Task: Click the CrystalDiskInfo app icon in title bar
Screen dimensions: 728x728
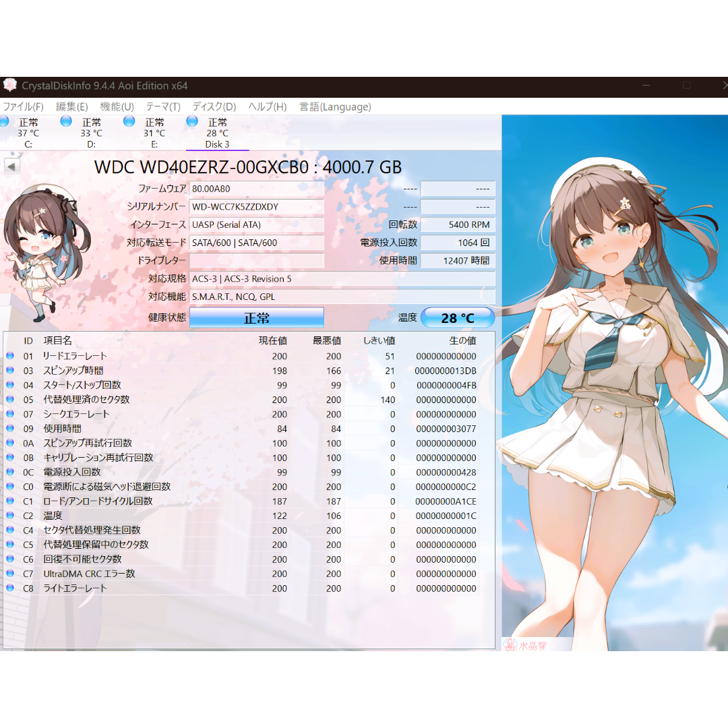Action: [9, 86]
